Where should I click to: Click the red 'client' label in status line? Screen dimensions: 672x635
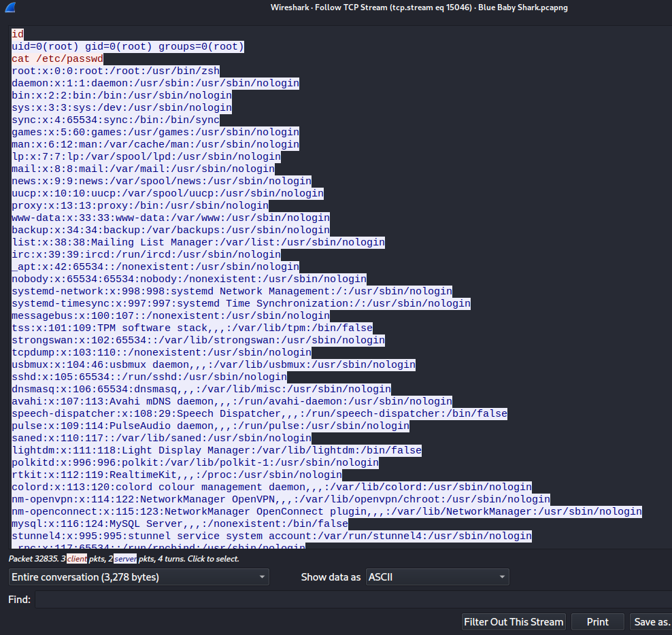[77, 559]
